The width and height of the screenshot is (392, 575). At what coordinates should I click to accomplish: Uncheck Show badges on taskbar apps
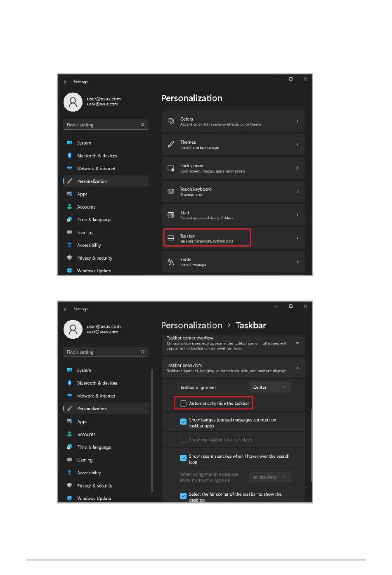183,422
